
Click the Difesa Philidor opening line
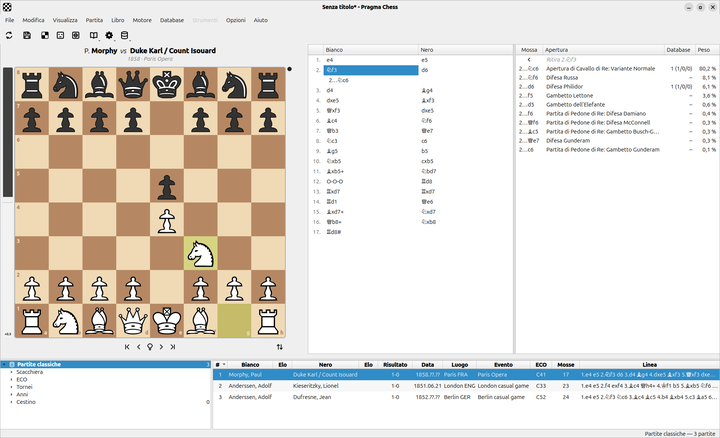click(x=617, y=87)
